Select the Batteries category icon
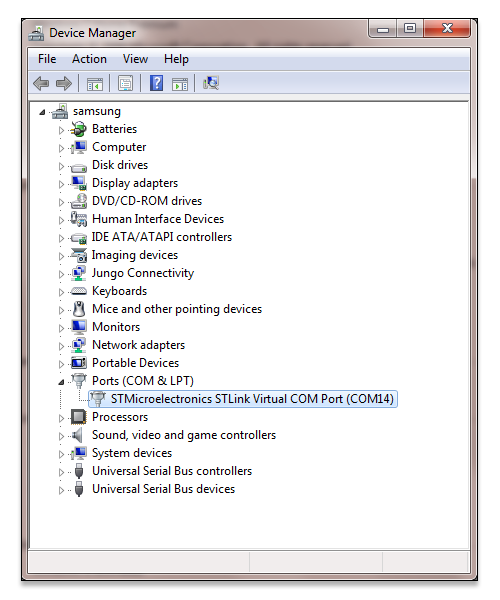 coord(79,129)
